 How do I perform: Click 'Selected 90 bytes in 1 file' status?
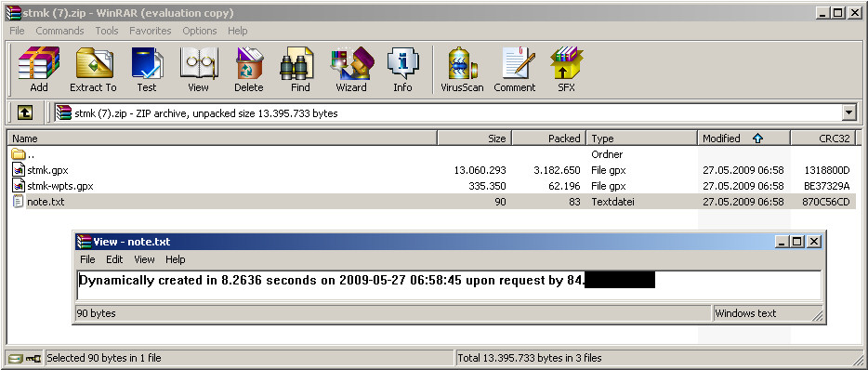tap(104, 358)
